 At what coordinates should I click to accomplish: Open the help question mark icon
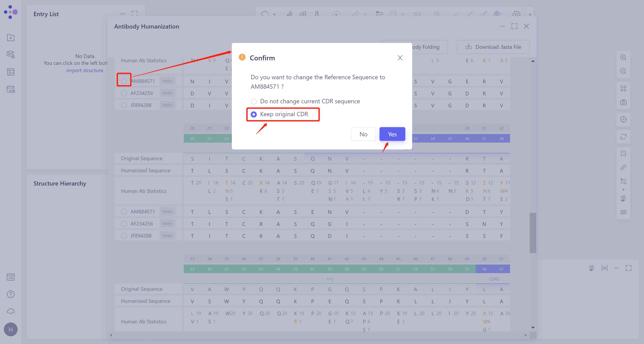coord(11,294)
